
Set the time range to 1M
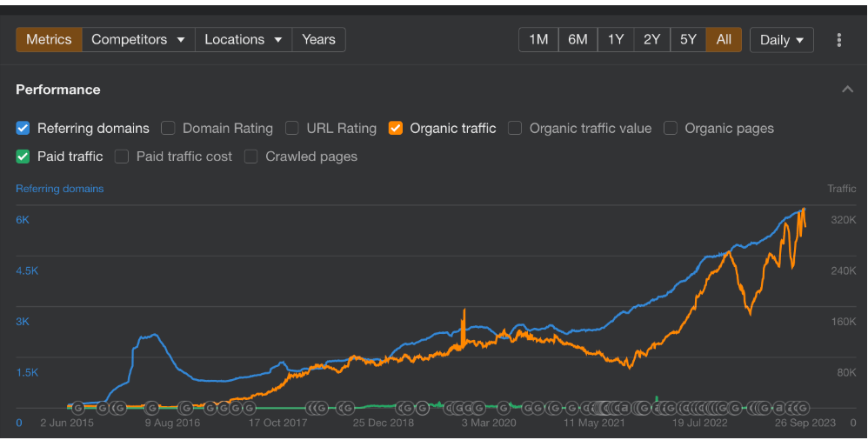coord(538,40)
